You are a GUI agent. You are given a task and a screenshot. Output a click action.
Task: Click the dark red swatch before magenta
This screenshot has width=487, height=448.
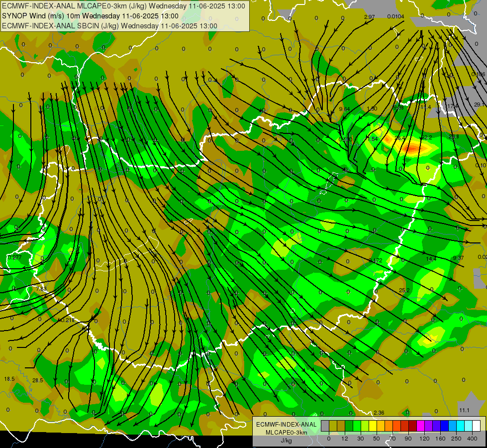pyautogui.click(x=413, y=426)
